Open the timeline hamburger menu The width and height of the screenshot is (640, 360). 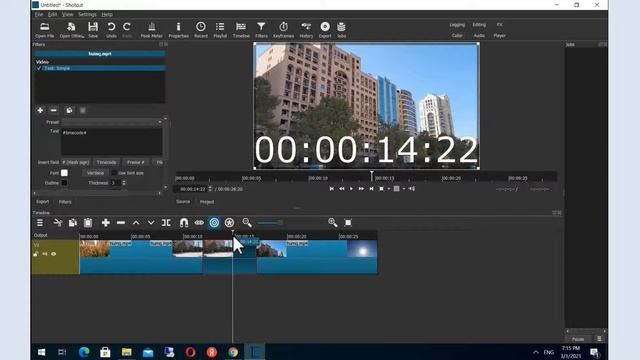pyautogui.click(x=40, y=223)
